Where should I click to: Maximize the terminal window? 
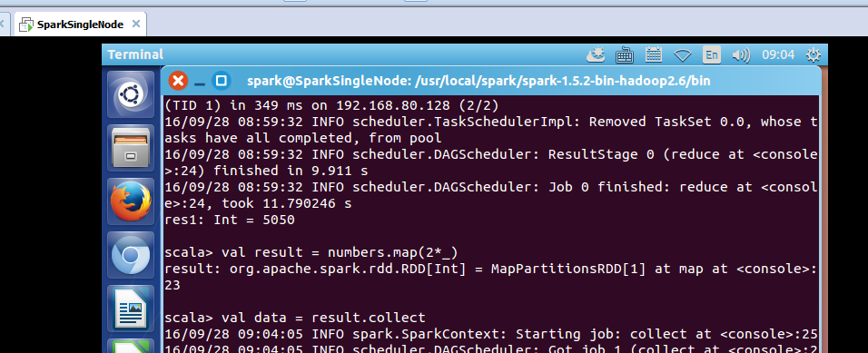click(221, 82)
